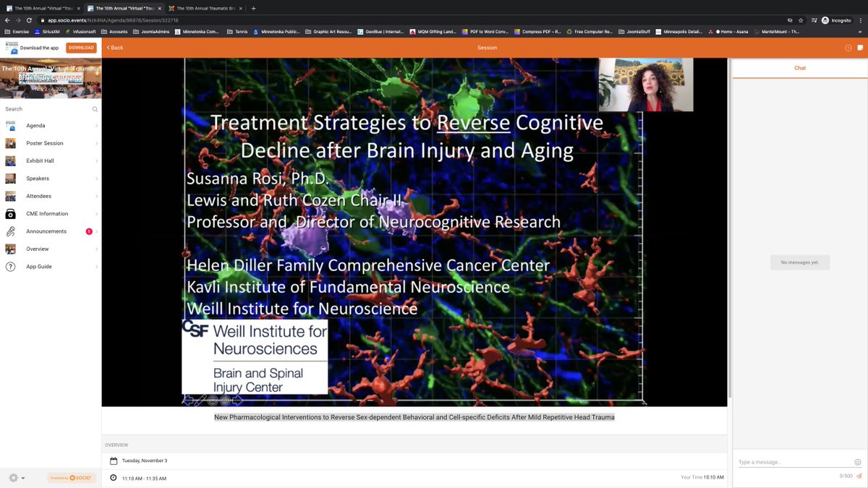This screenshot has width=868, height=488.
Task: Select the Poster Session sidebar icon
Action: point(11,142)
